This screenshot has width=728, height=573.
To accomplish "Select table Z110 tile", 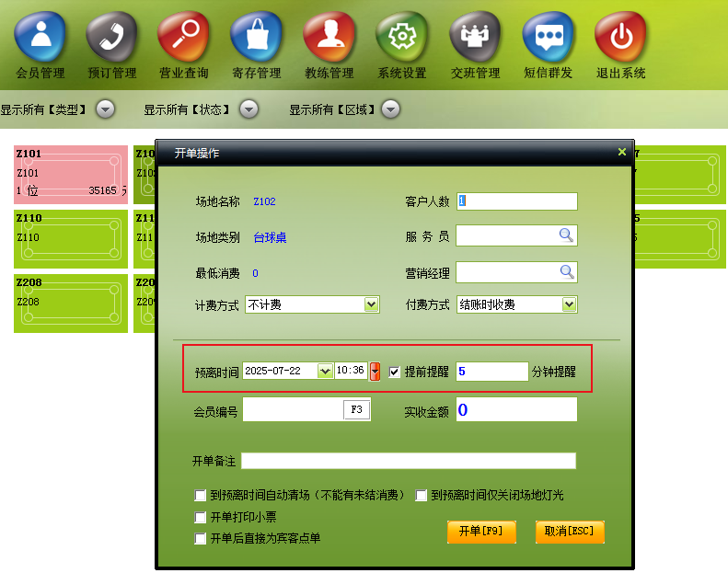I will click(x=71, y=239).
